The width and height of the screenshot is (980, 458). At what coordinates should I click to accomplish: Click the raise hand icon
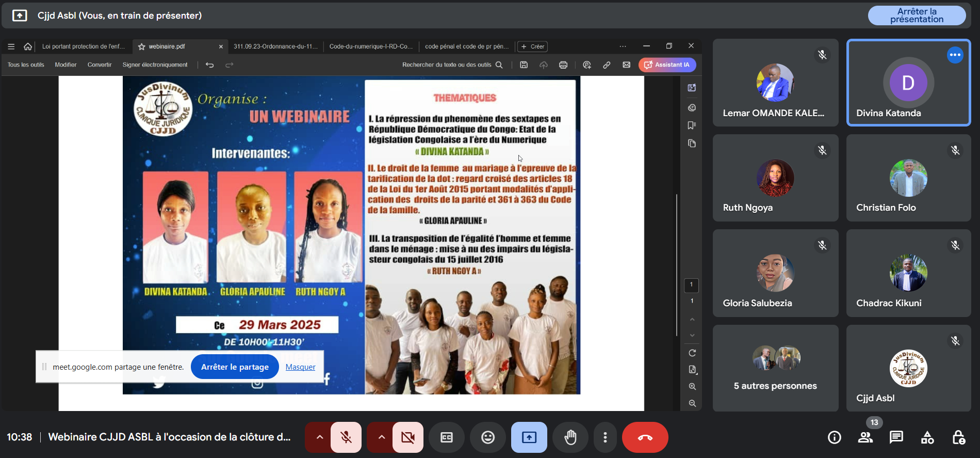pyautogui.click(x=570, y=437)
